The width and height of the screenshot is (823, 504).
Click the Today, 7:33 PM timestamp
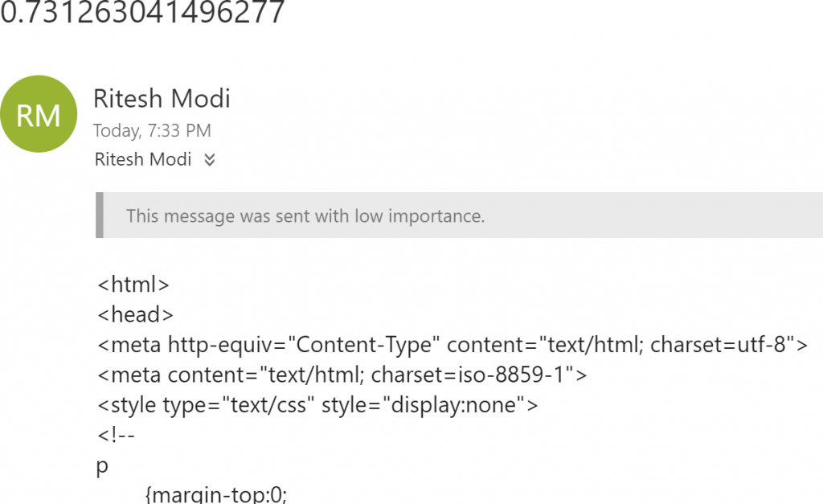[152, 130]
